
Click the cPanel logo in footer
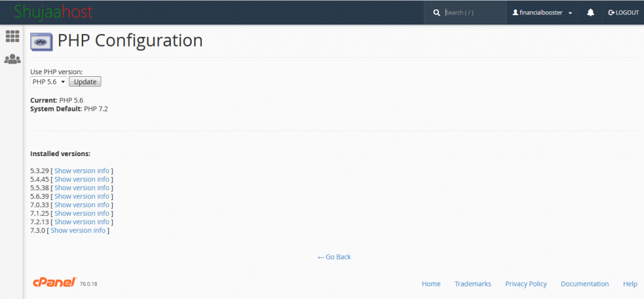(x=55, y=282)
